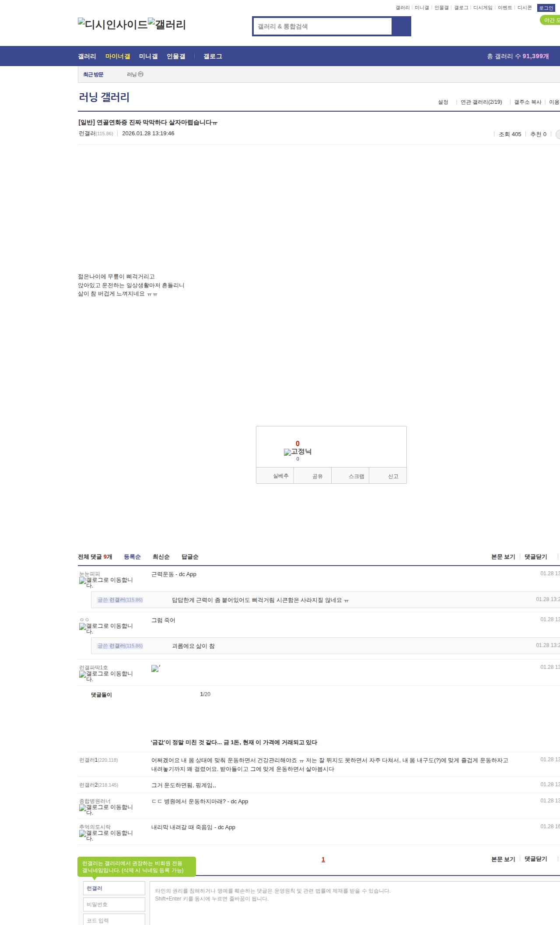The width and height of the screenshot is (560, 925).
Task: Click the blue search button beside search field
Action: (x=401, y=26)
